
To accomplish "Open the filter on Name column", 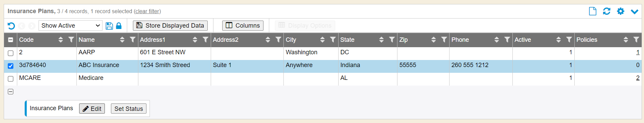I will [x=133, y=40].
